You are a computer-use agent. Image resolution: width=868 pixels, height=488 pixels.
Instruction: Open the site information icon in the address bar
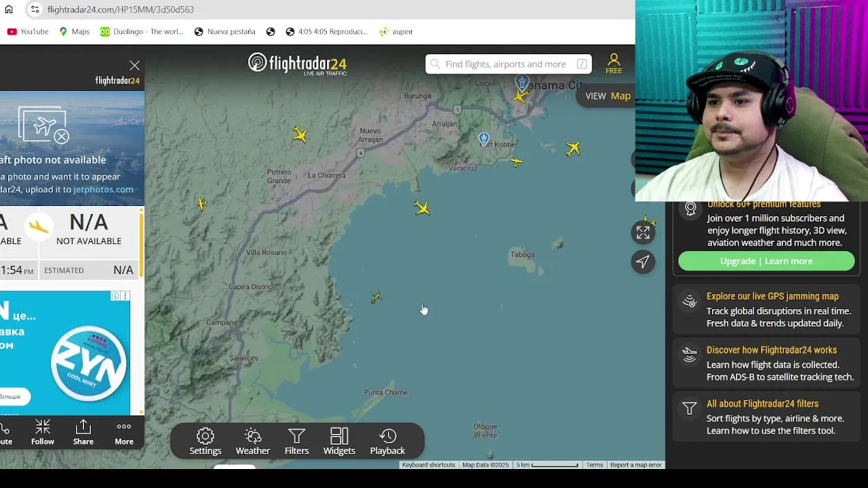click(x=35, y=9)
